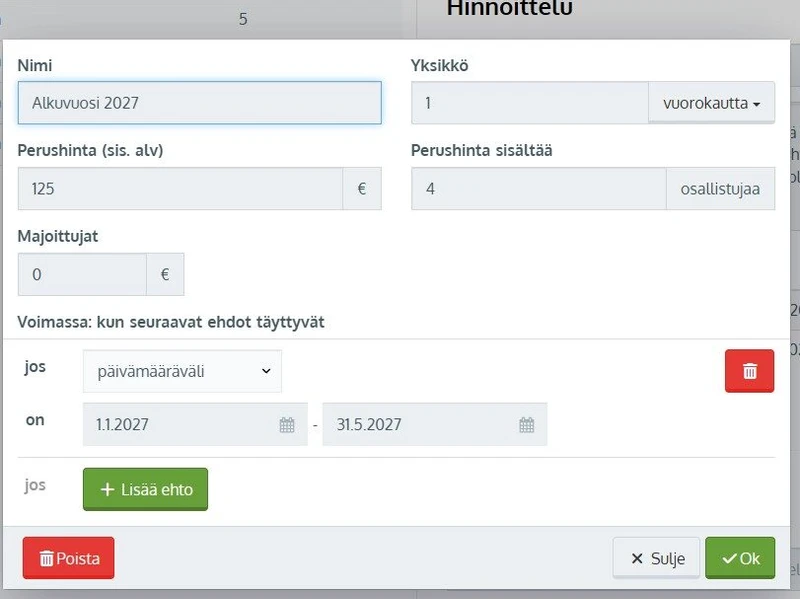
Task: Click the Hinnoittelu heading behind the dialog
Action: click(509, 8)
